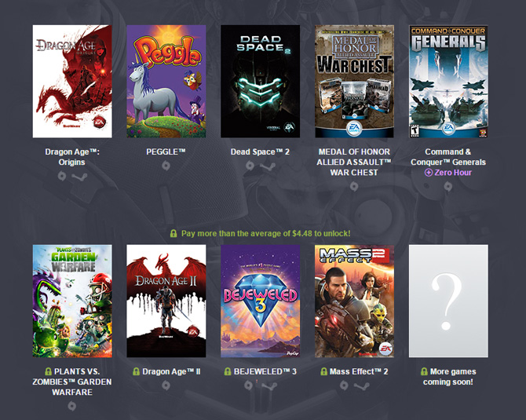Click the Origin icon under Mass Effect 2
Screen dimensions: 526x420
[x=344, y=385]
